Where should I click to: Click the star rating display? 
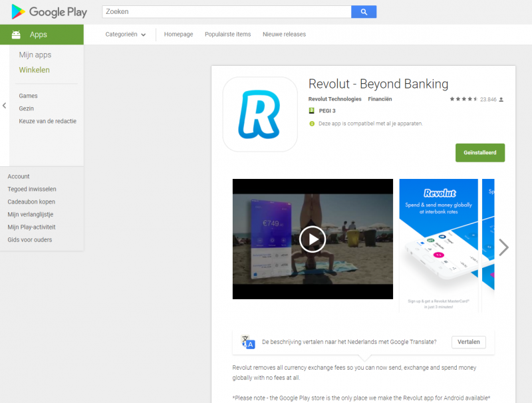(464, 99)
